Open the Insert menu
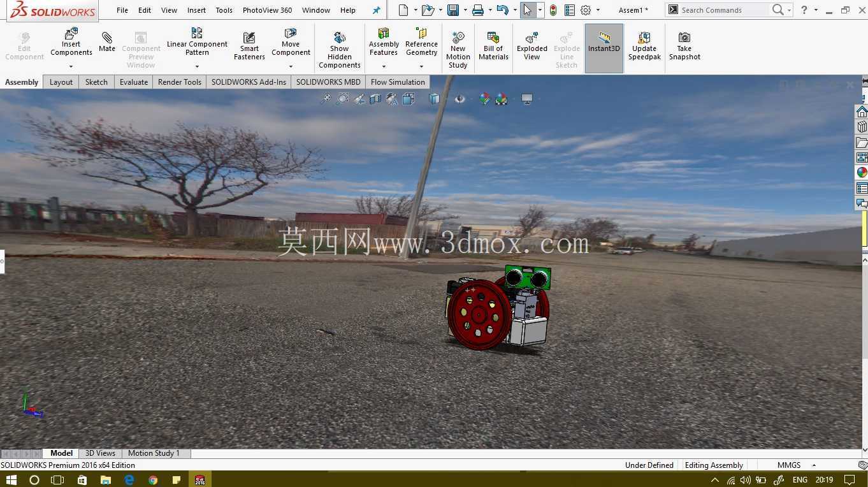 196,10
